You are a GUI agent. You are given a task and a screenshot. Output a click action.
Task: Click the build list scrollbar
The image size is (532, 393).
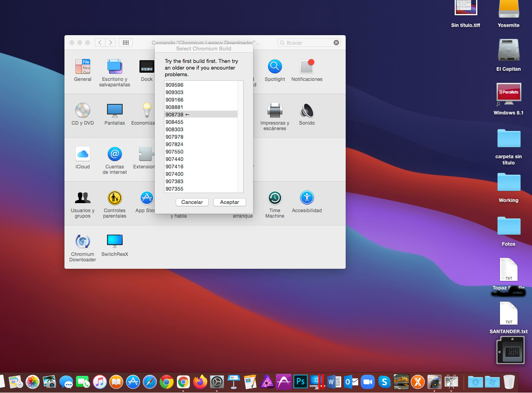(241, 136)
